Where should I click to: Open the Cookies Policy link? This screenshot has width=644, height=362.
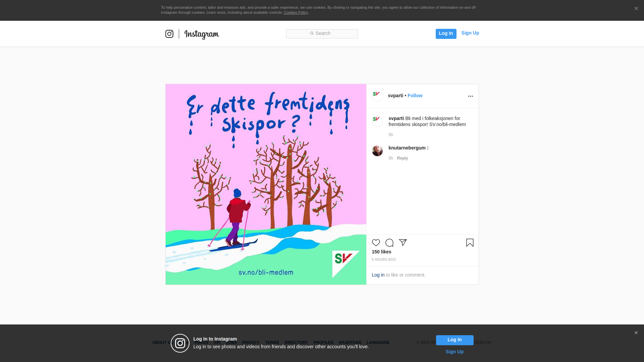296,12
